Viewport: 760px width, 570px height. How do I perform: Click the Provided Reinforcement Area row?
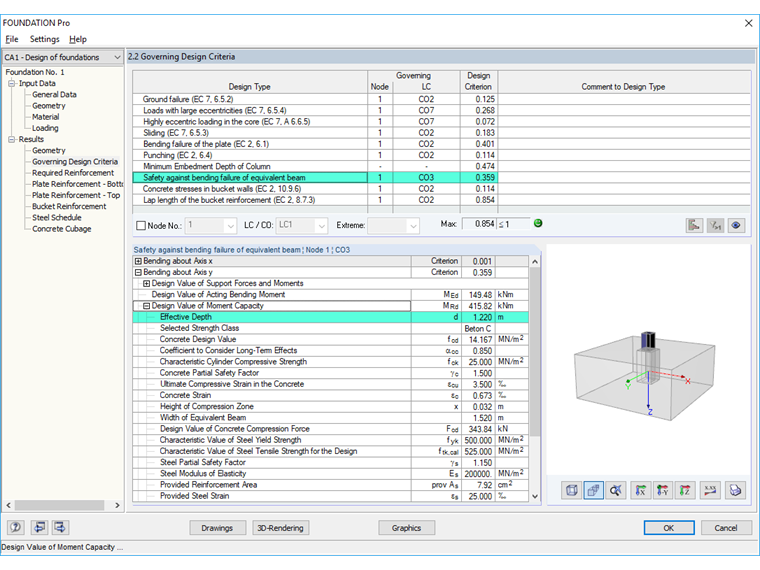331,485
